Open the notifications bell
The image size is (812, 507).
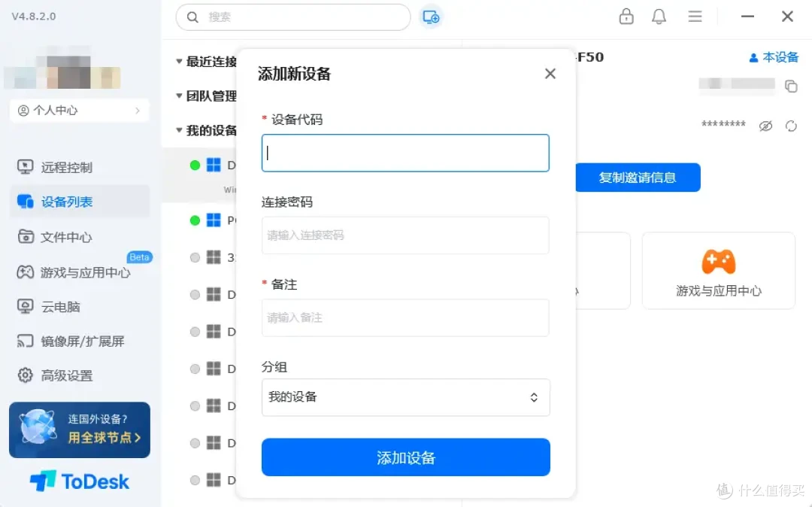tap(659, 17)
